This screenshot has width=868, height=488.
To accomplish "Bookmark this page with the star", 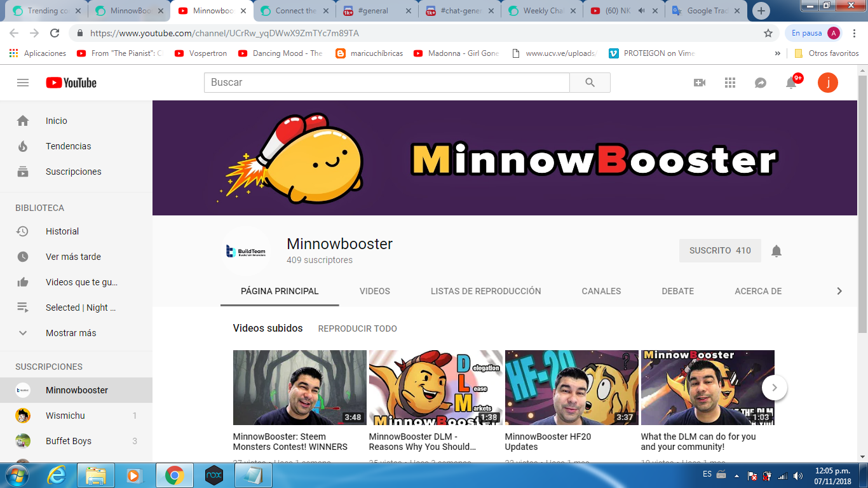I will point(768,33).
